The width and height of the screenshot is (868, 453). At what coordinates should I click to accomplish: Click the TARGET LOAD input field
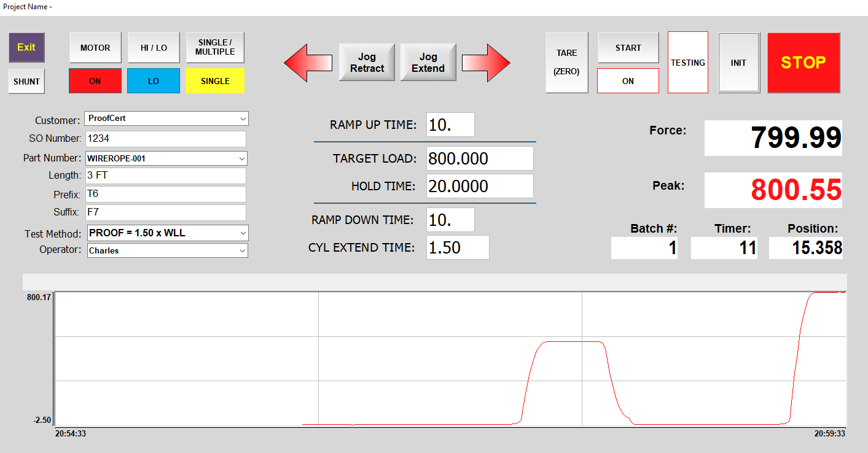click(x=479, y=158)
